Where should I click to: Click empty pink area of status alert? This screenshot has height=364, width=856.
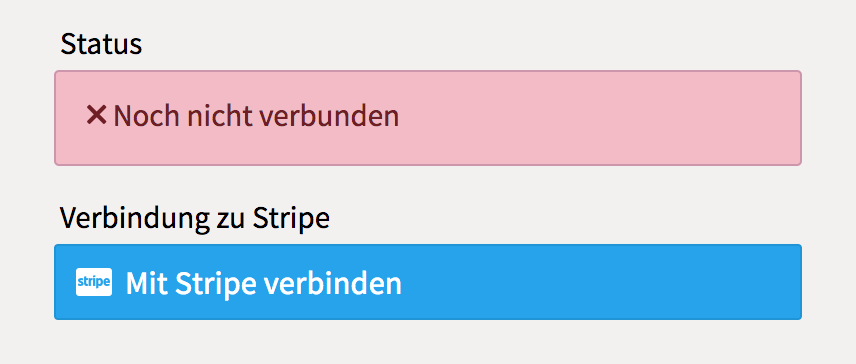(x=601, y=118)
